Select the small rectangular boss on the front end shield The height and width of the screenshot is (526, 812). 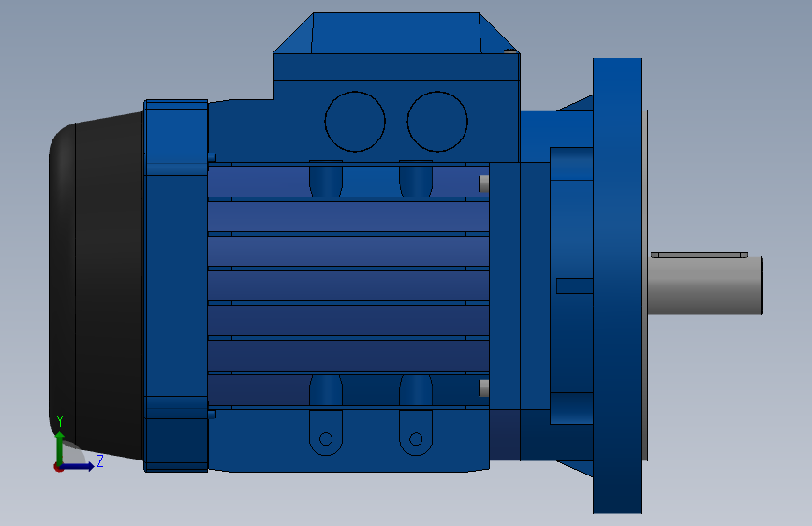tap(574, 285)
